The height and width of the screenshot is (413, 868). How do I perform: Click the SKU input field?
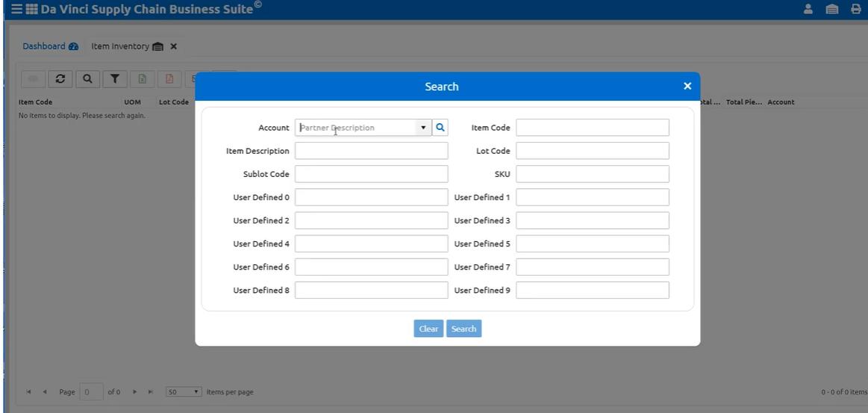[x=593, y=174]
